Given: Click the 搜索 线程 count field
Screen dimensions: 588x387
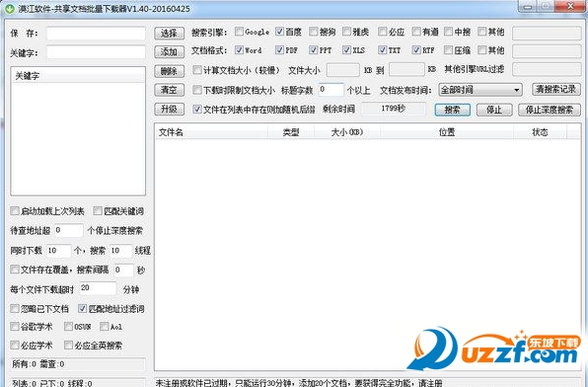Looking at the screenshot, I should [121, 251].
